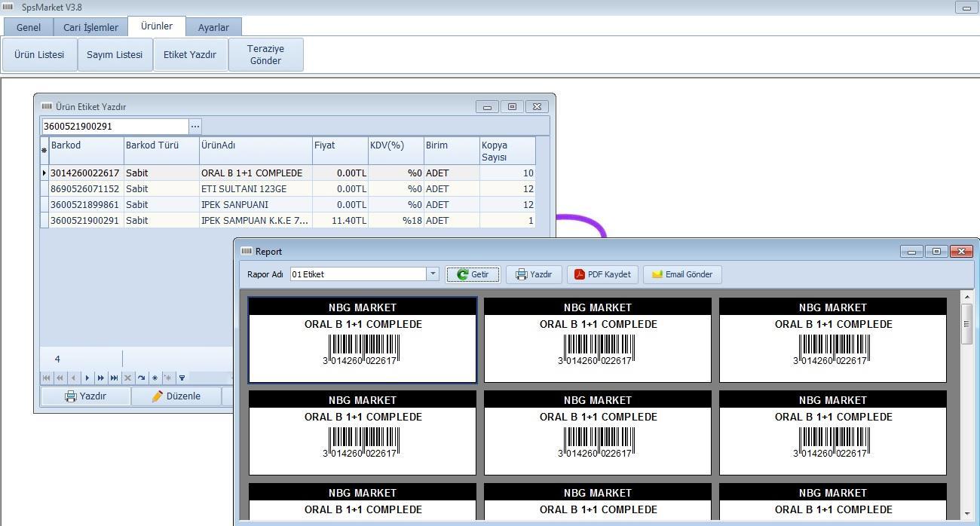Click the %18 KDV cell
The width and height of the screenshot is (980, 526).
click(396, 220)
